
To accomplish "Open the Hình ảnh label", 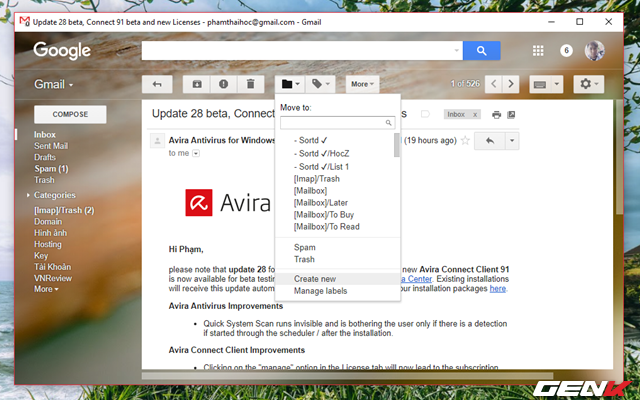I will click(x=50, y=233).
